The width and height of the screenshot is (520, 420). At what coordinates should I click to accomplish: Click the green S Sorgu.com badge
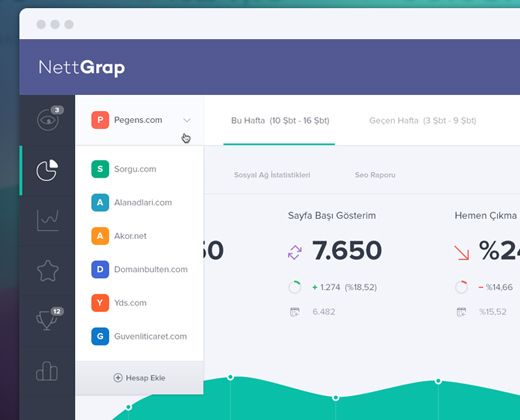(100, 169)
